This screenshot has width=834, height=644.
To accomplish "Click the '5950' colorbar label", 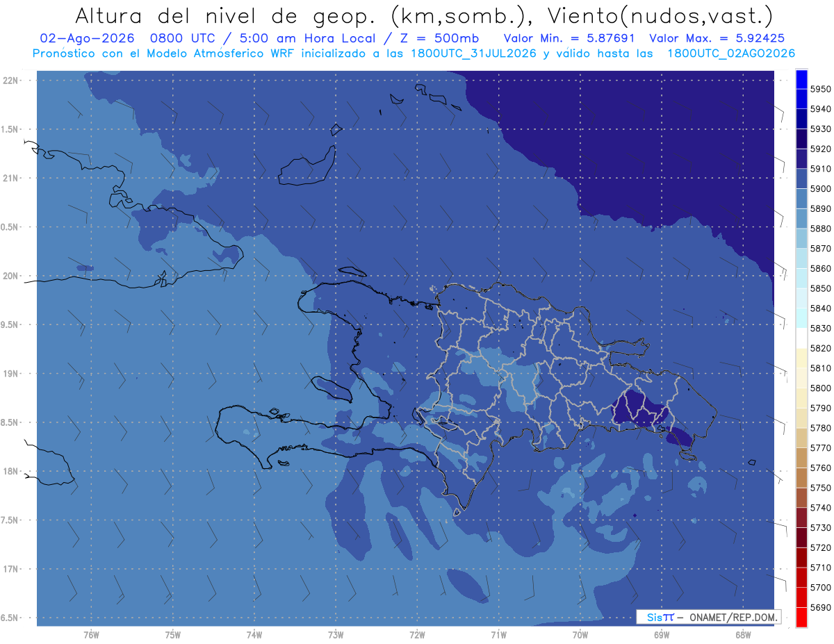I will pyautogui.click(x=820, y=90).
